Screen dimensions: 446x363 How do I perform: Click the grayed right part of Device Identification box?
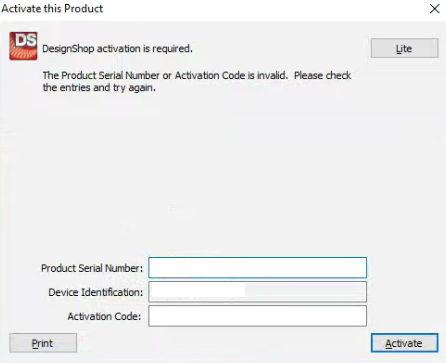coord(306,292)
